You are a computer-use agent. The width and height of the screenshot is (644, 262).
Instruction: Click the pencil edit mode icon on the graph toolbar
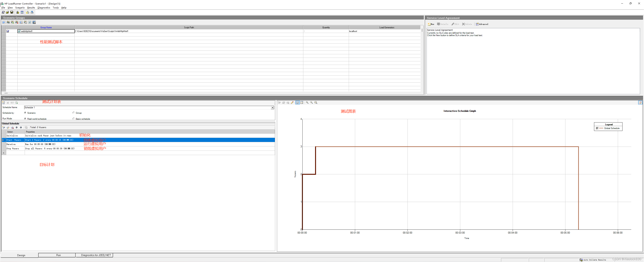click(x=292, y=103)
